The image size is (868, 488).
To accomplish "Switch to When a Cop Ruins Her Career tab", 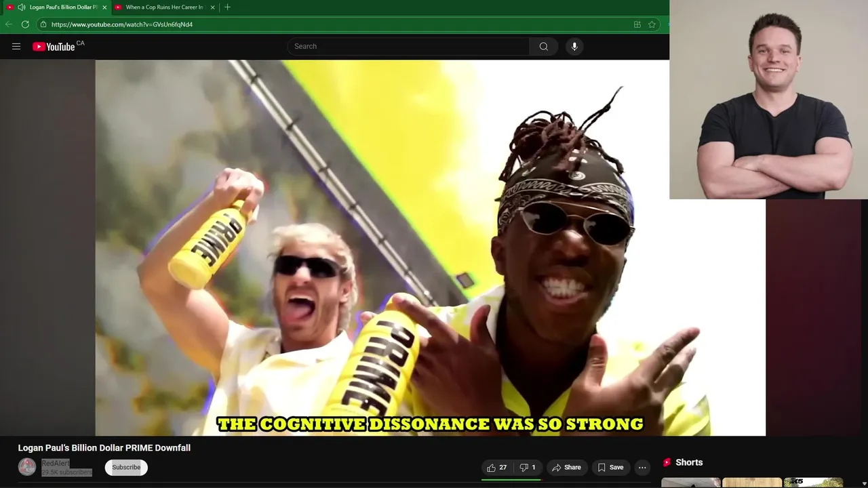I will click(x=165, y=7).
